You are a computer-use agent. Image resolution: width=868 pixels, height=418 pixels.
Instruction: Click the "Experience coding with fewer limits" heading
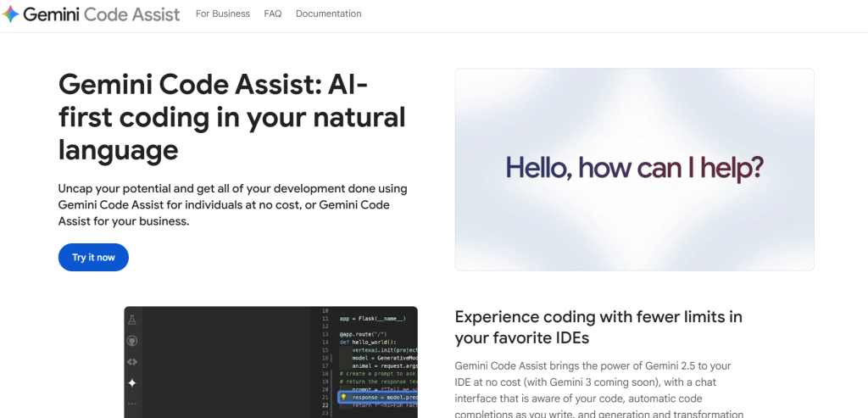598,327
